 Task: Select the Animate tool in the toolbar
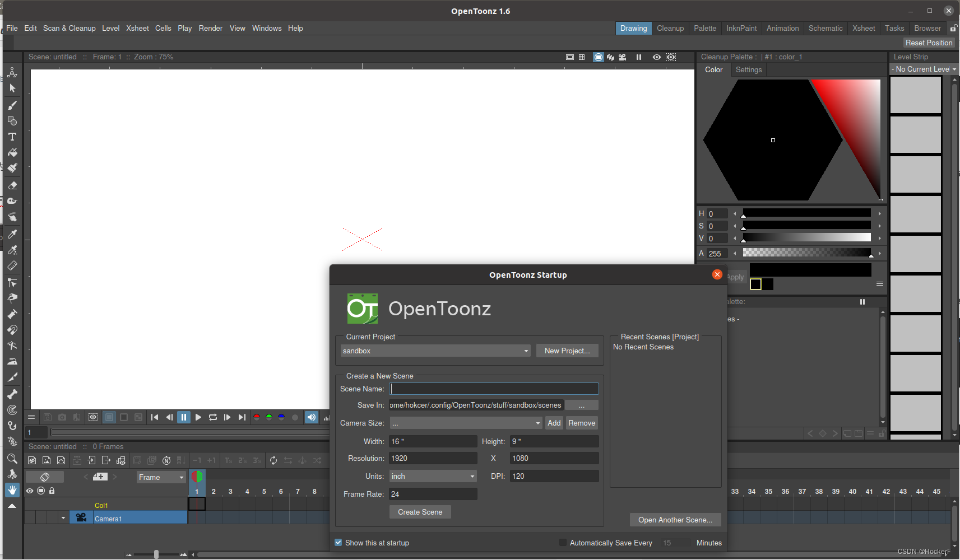12,73
